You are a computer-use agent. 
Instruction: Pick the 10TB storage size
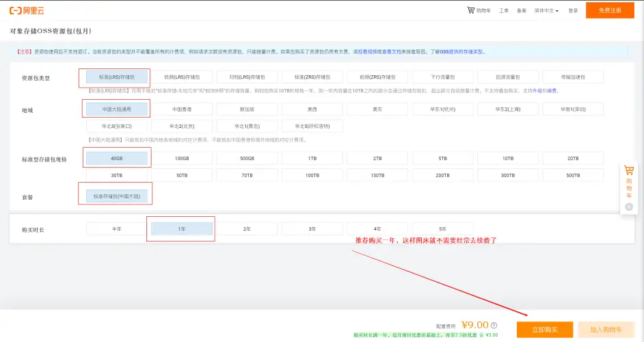508,158
